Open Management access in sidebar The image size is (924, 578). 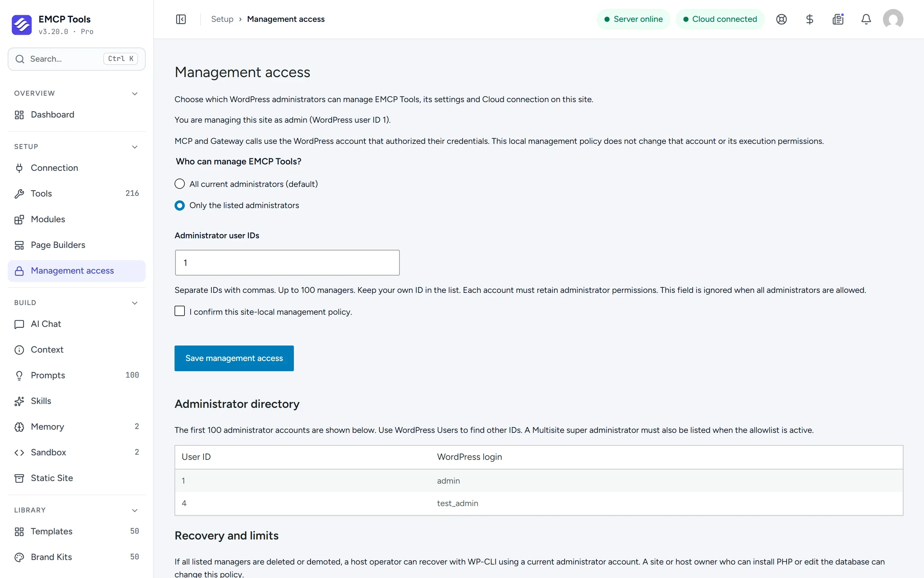point(76,271)
